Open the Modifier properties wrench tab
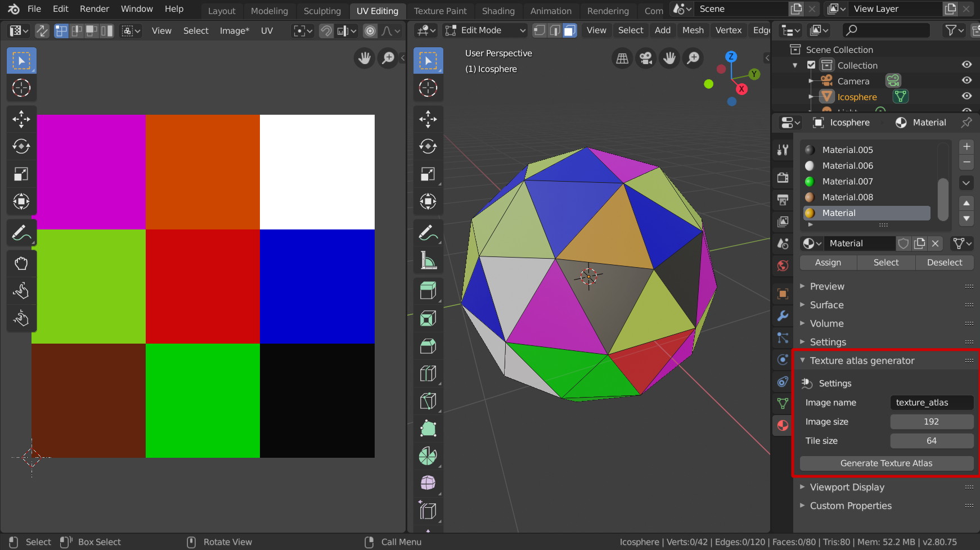 [783, 315]
